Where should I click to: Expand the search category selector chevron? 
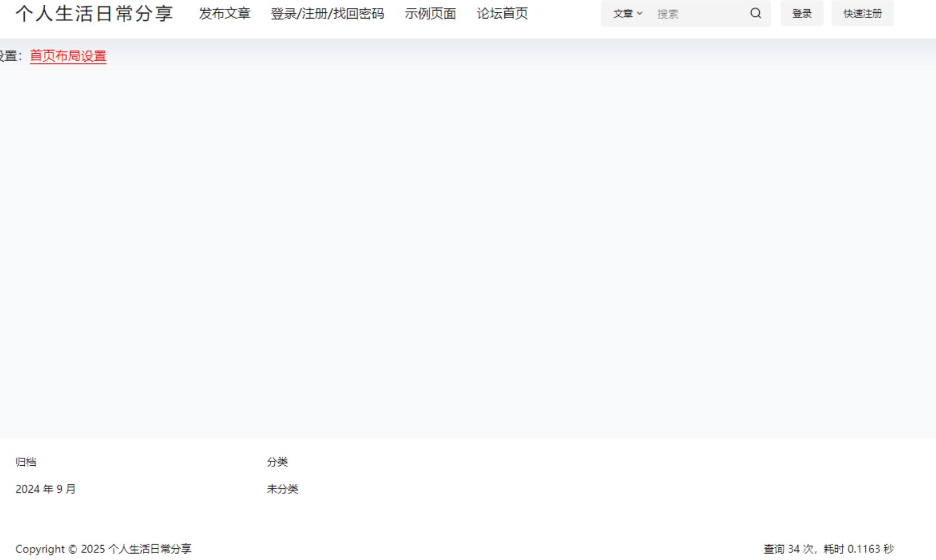coord(641,14)
